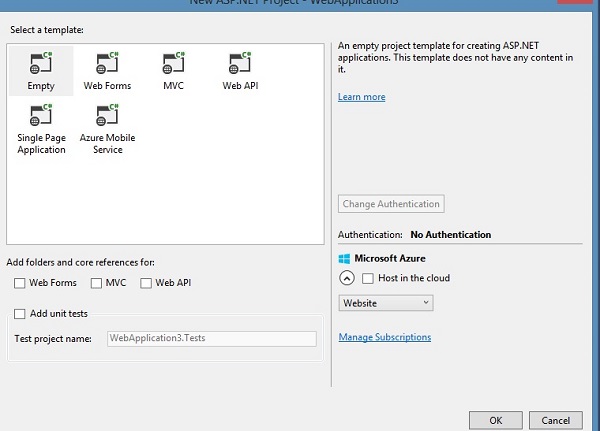Collapse the Microsoft Azure section chevron

(x=347, y=278)
